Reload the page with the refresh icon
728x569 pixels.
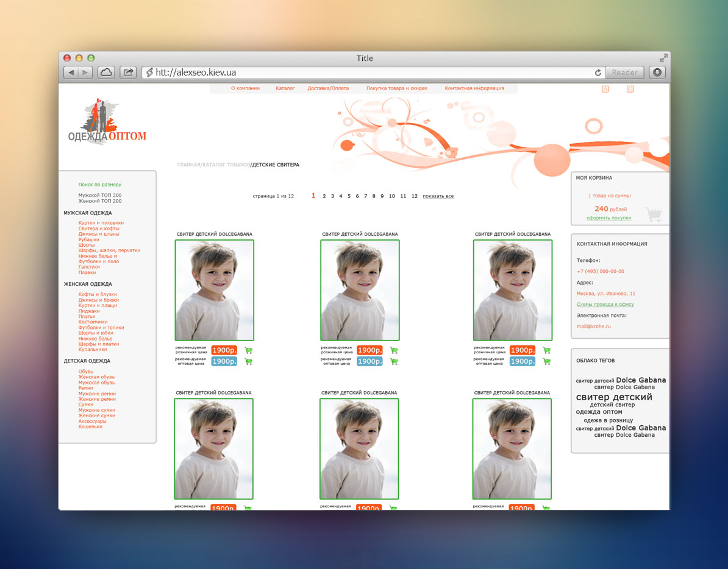point(598,72)
